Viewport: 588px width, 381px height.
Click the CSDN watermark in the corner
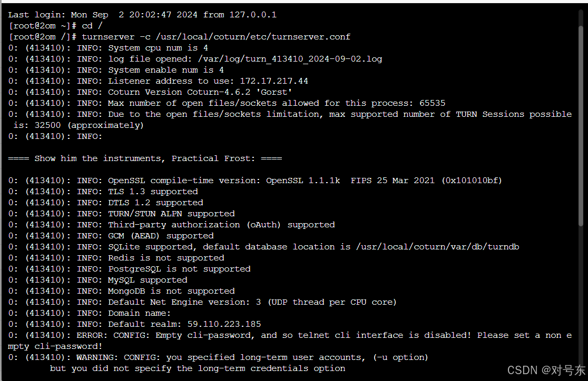(546, 370)
